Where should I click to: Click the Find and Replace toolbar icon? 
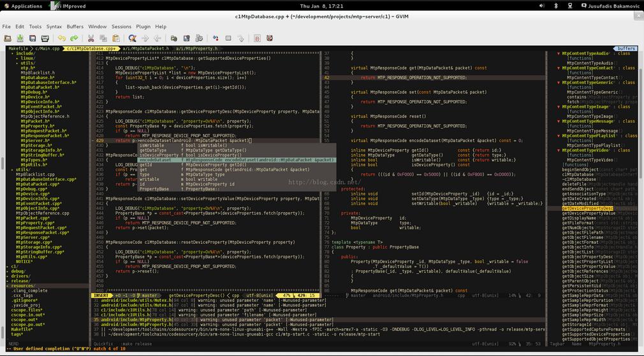point(132,38)
